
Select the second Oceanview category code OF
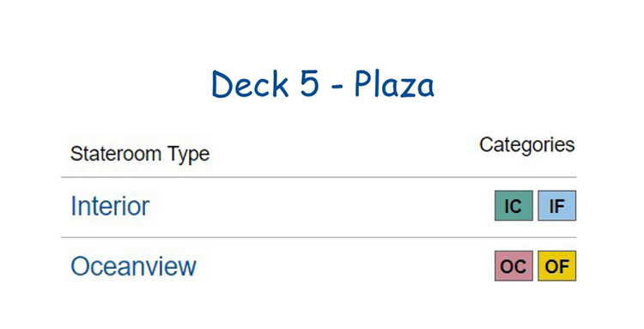click(557, 266)
